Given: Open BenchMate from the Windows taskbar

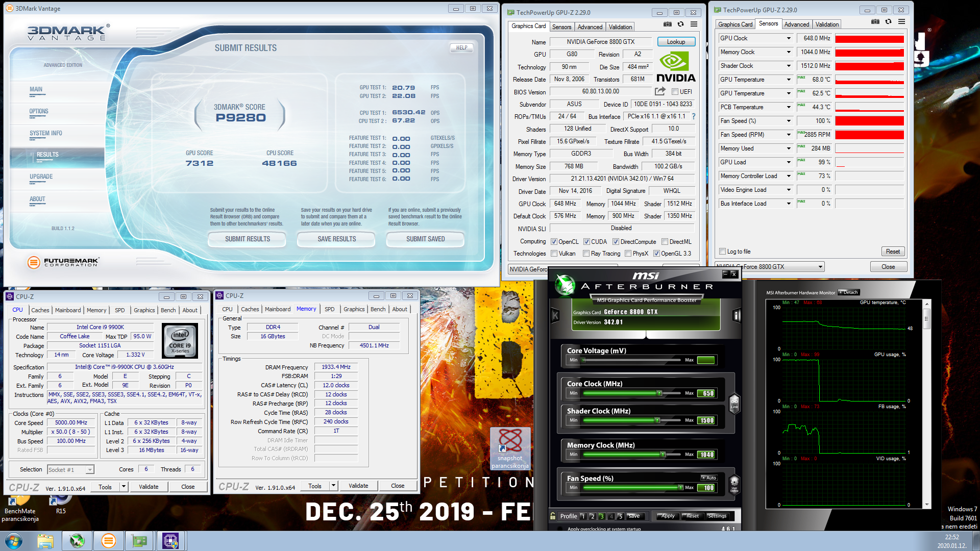Looking at the screenshot, I should (170, 541).
